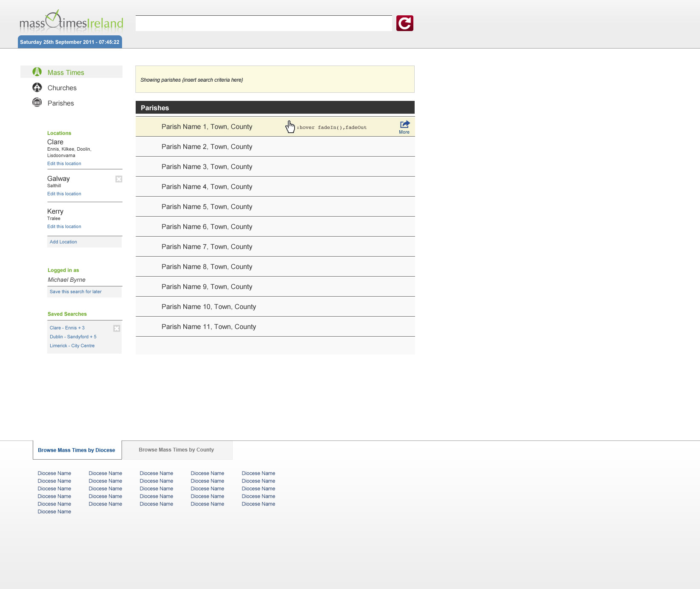
Task: Open the Churches menu item
Action: pos(62,88)
